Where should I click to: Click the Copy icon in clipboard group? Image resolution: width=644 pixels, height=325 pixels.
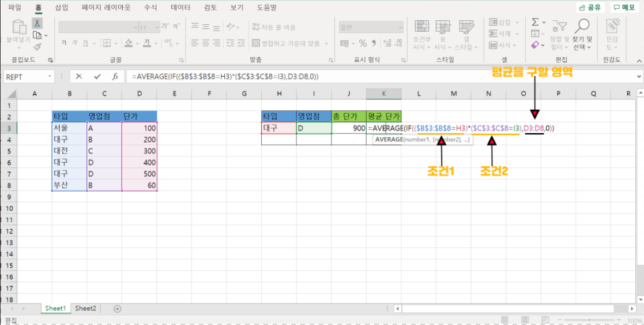click(x=37, y=35)
